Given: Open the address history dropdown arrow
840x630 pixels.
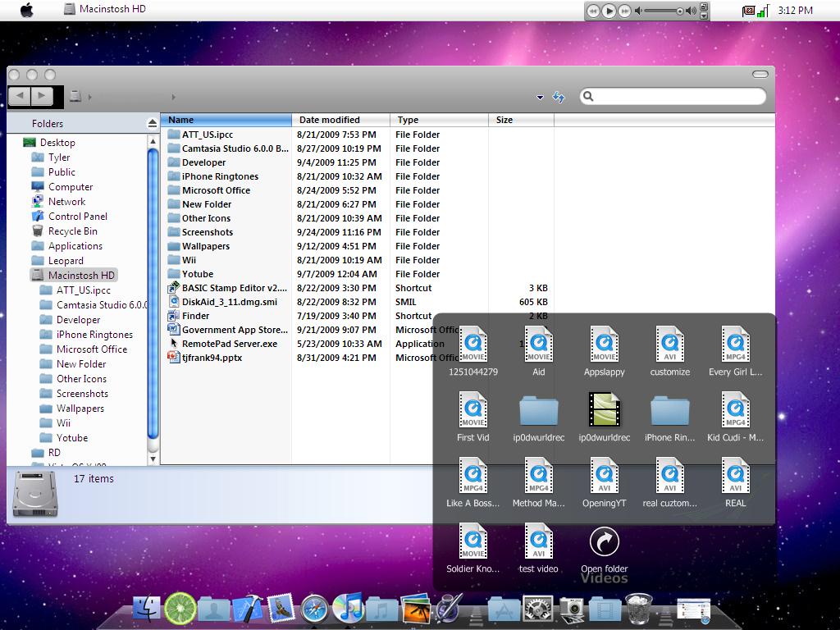Looking at the screenshot, I should point(540,98).
